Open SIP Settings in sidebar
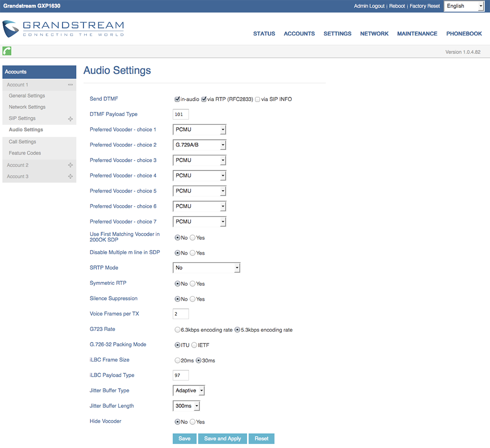The image size is (490, 448). (22, 118)
